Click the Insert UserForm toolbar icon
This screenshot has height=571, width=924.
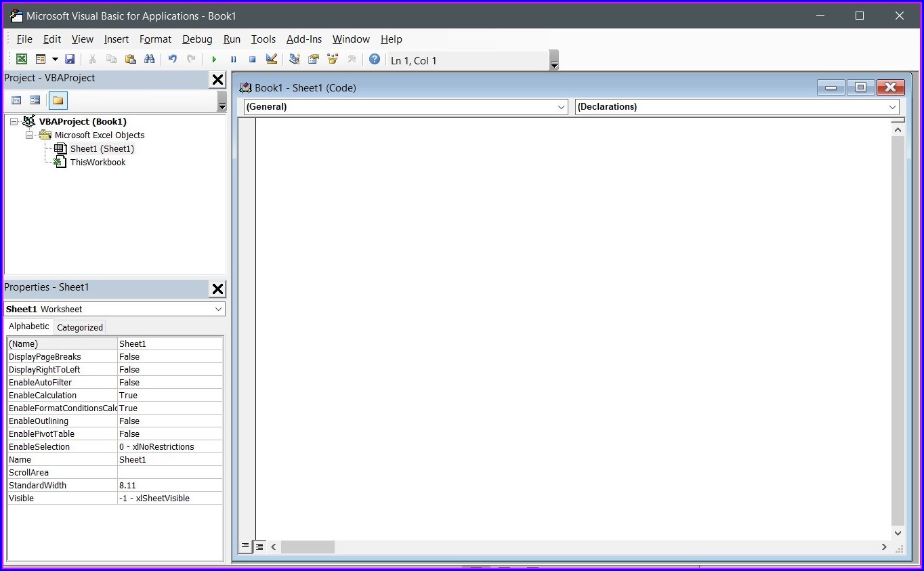41,60
